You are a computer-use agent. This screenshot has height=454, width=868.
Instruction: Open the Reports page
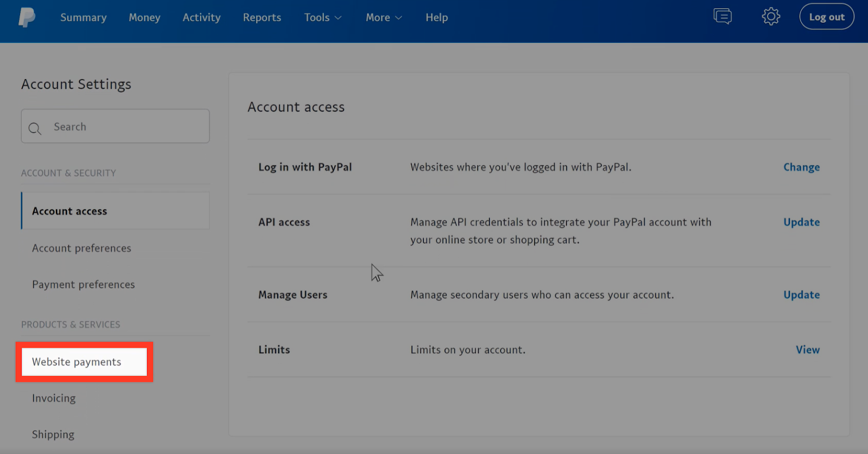click(x=262, y=17)
